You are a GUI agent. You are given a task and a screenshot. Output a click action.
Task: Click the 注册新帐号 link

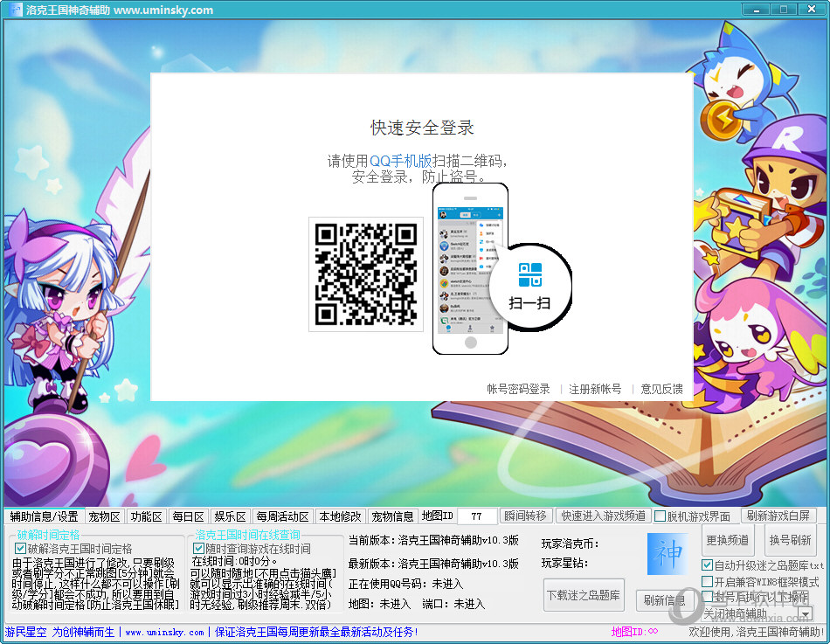pos(595,389)
